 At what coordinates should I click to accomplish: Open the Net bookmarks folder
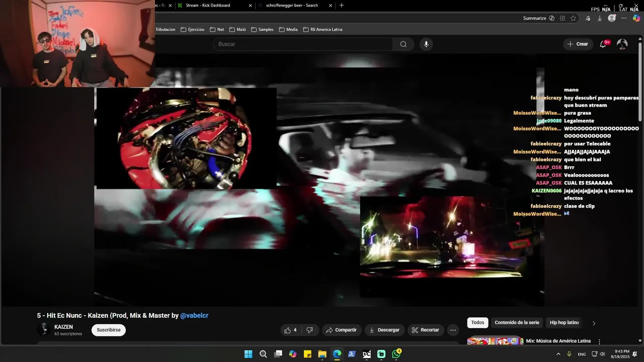point(217,30)
